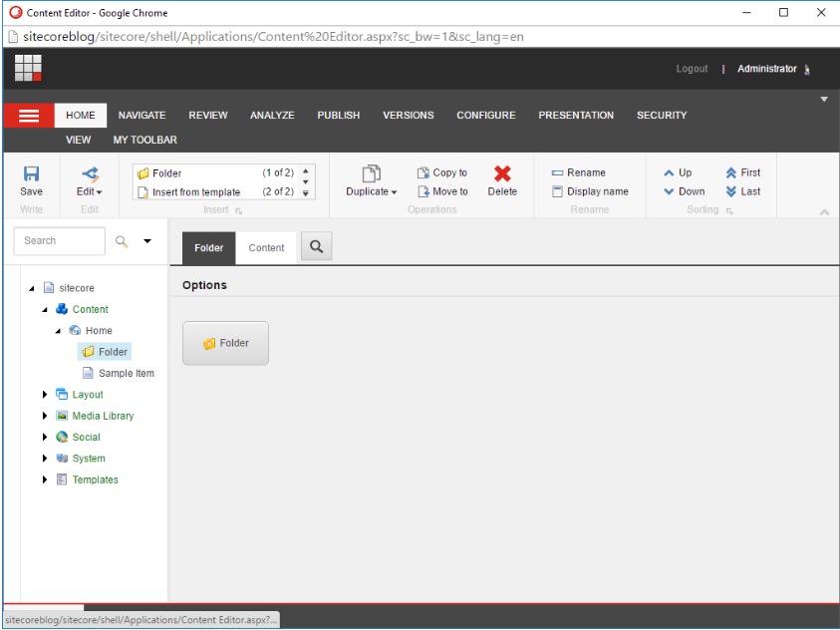Viewport: 840px width, 630px height.
Task: Move item Up with arrow icon
Action: (x=669, y=172)
